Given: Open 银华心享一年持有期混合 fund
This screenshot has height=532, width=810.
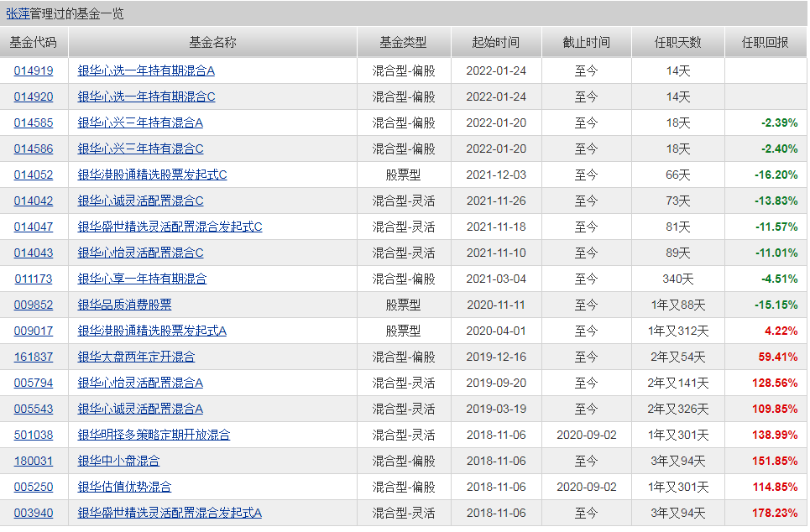Looking at the screenshot, I should pos(142,279).
